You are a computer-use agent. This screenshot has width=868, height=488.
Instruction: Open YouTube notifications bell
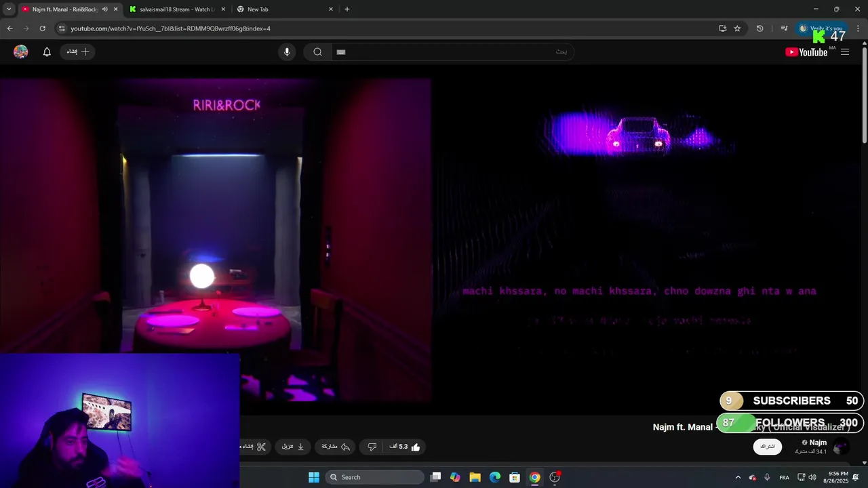tap(47, 52)
